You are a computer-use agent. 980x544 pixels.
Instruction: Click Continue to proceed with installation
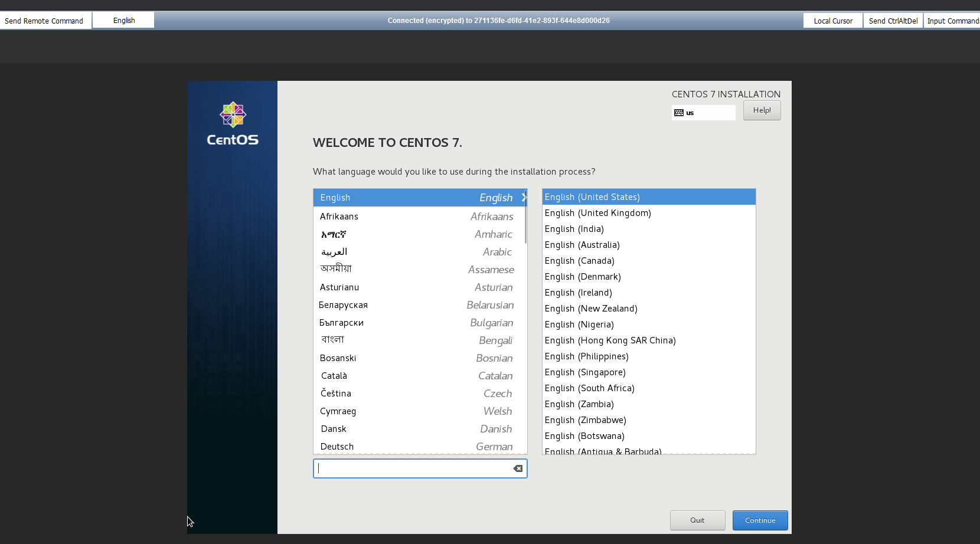point(760,520)
